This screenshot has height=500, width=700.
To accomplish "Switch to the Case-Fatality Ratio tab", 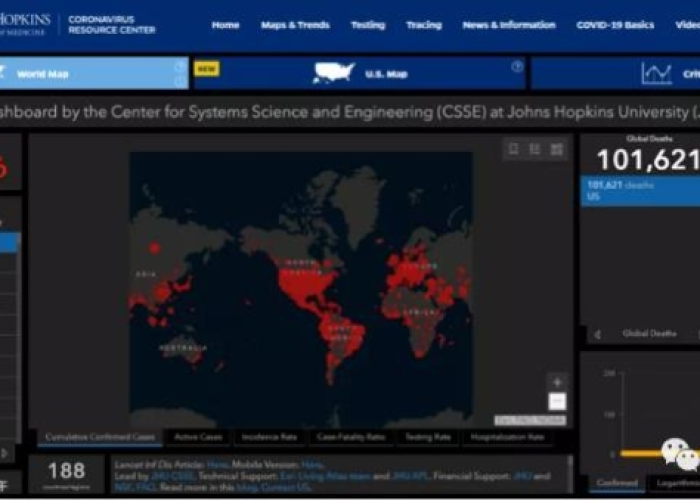I will [x=351, y=437].
